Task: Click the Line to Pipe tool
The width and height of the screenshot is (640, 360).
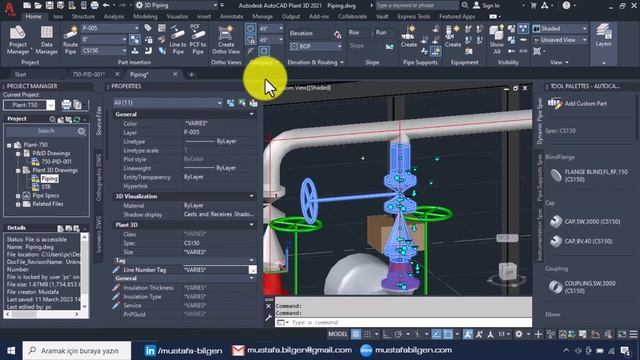Action: [x=178, y=40]
